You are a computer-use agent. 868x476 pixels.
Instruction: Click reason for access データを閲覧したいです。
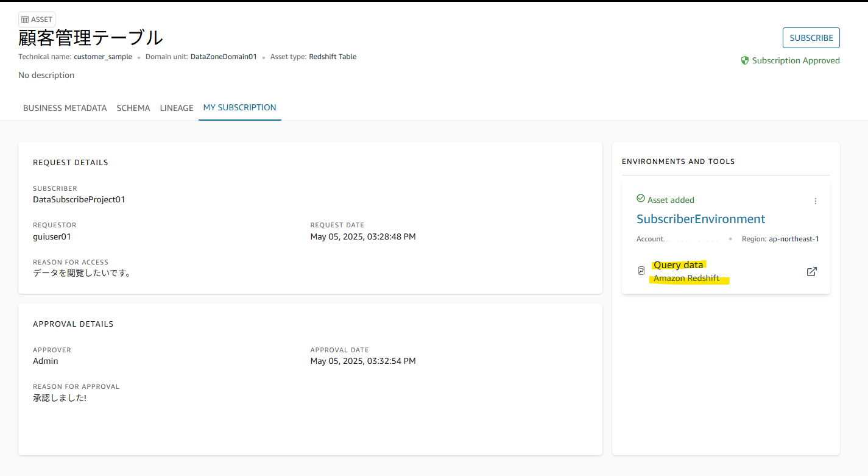(x=82, y=273)
